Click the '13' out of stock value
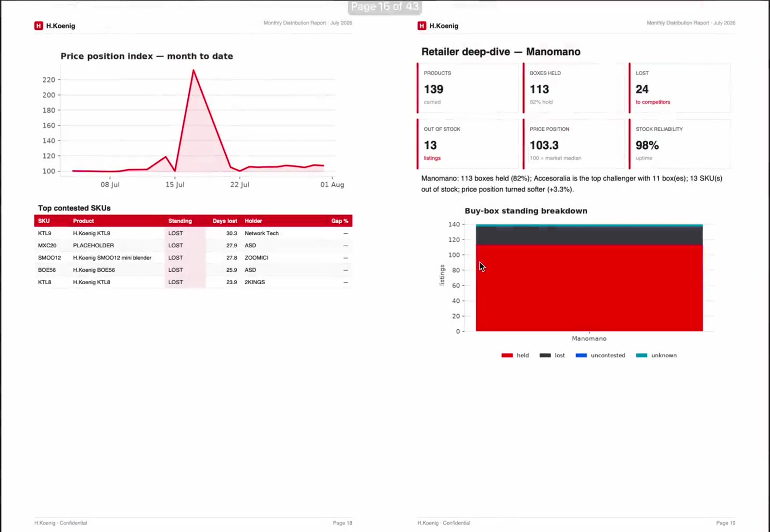This screenshot has width=770, height=532. coord(430,145)
